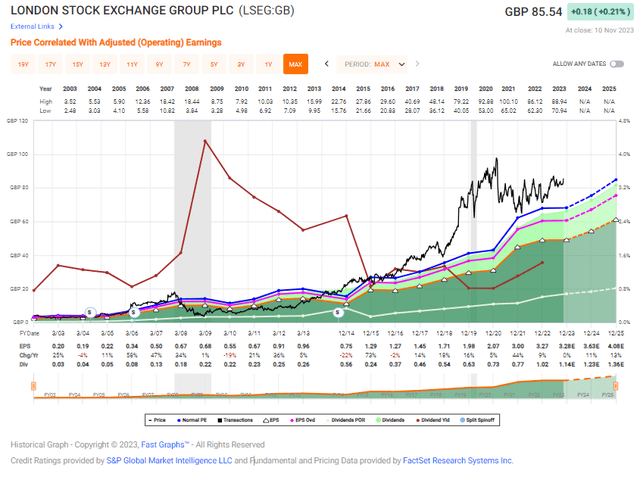Switch chart to 13Y period
The height and width of the screenshot is (480, 640).
click(x=105, y=64)
